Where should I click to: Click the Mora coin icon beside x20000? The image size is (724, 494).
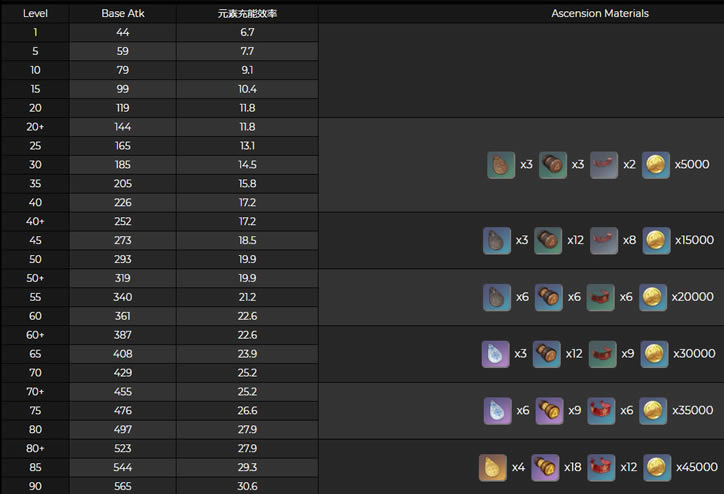coord(655,297)
